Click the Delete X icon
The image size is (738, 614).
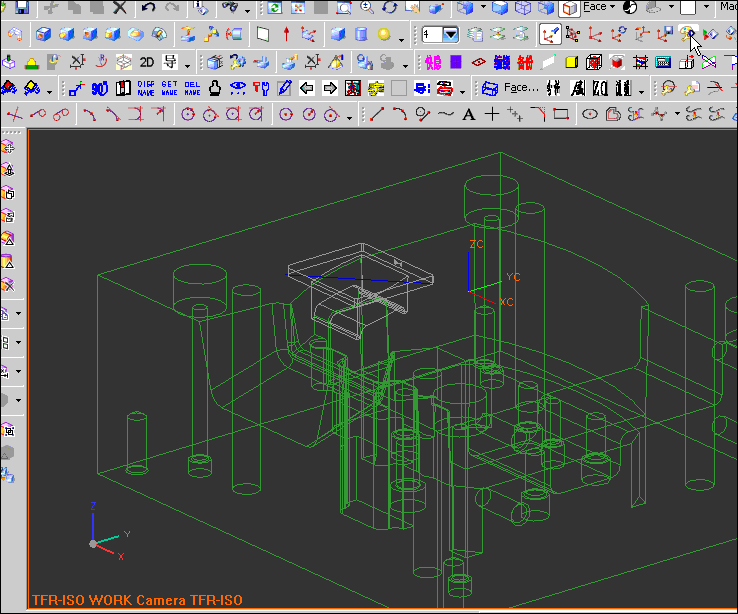coord(120,8)
